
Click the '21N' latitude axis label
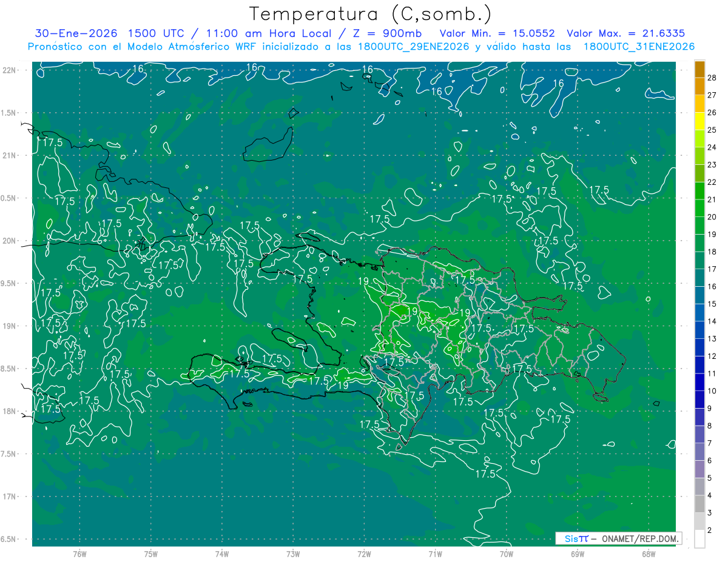[x=10, y=155]
